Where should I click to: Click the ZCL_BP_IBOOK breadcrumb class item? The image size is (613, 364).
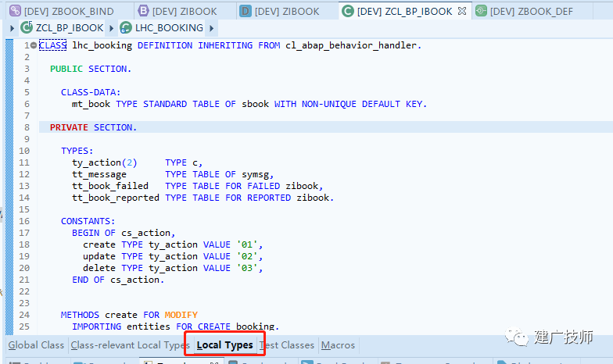(x=63, y=28)
